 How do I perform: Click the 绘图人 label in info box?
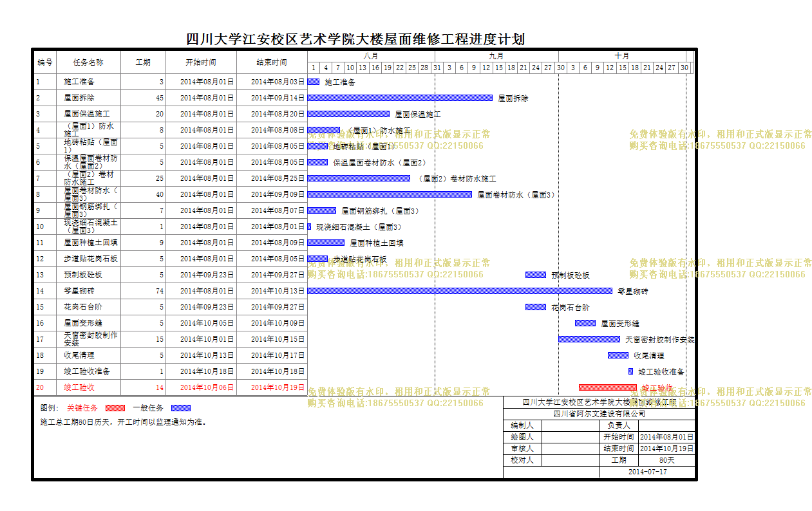[522, 437]
